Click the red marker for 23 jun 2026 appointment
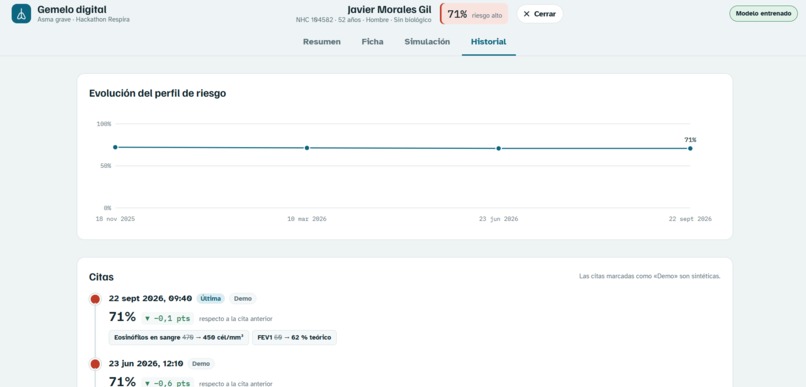The height and width of the screenshot is (387, 806). click(x=95, y=364)
